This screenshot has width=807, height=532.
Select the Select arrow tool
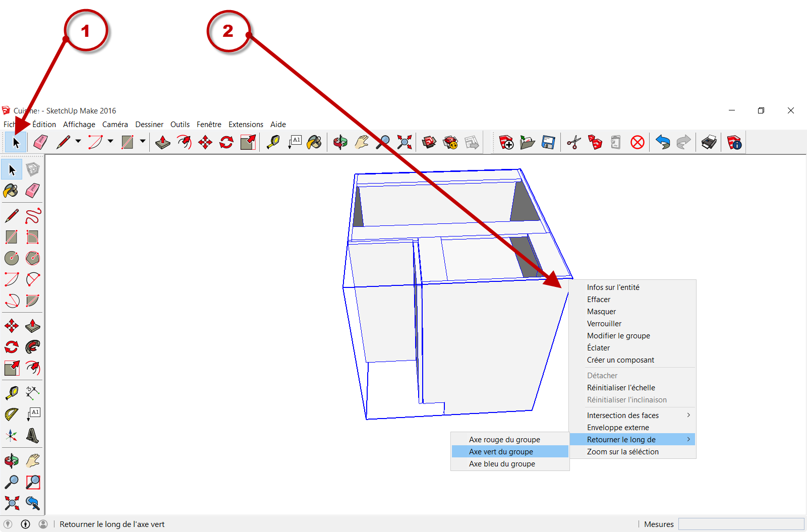click(x=15, y=142)
